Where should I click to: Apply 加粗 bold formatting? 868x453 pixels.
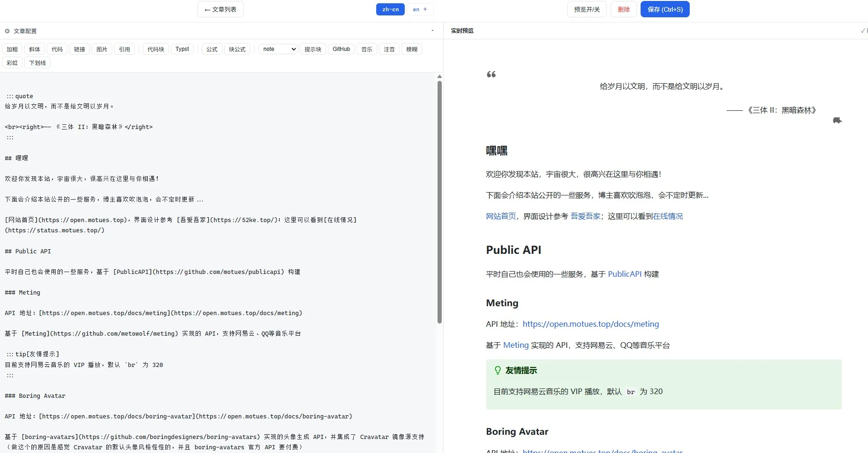click(x=12, y=49)
